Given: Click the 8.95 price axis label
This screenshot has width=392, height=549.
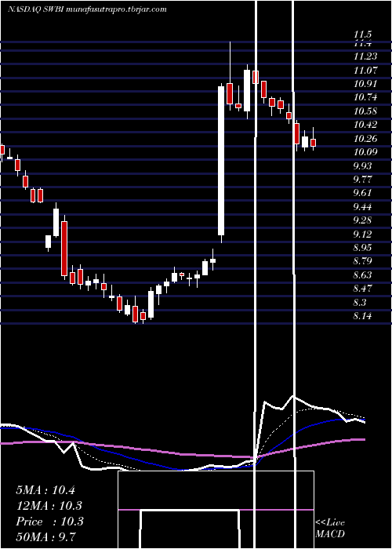Looking at the screenshot, I should pyautogui.click(x=362, y=248).
